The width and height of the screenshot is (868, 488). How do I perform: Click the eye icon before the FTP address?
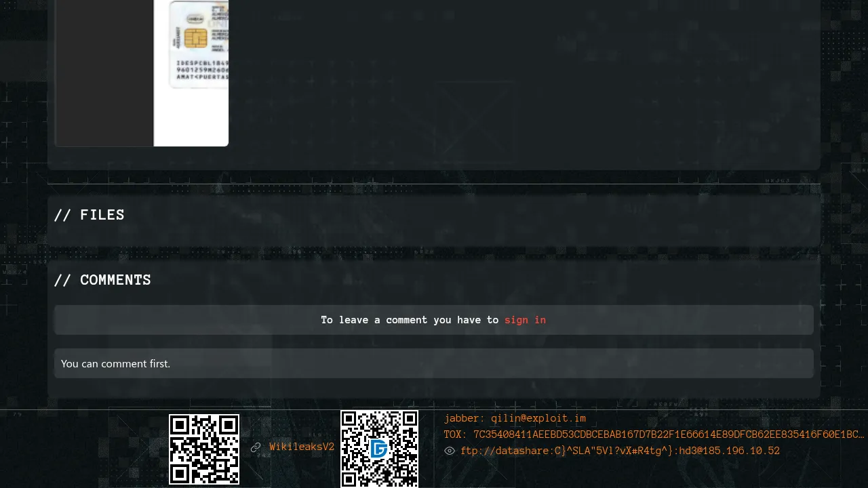click(x=450, y=451)
